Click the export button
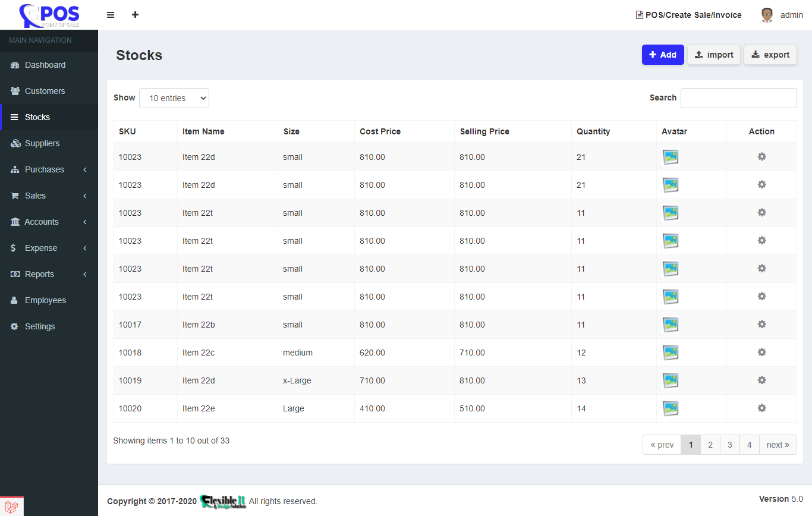 coord(770,54)
